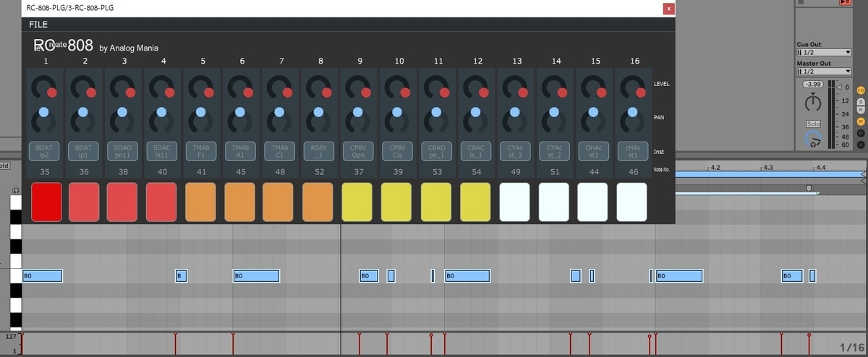Screen dimensions: 868x357
Task: Pick the OHAc st1 instrument slot
Action: tap(594, 150)
